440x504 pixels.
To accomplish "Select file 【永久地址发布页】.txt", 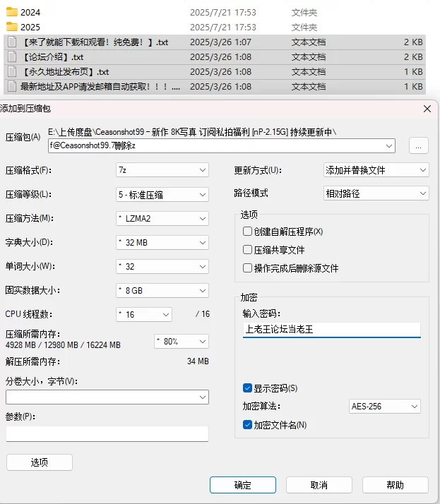I will pos(65,72).
